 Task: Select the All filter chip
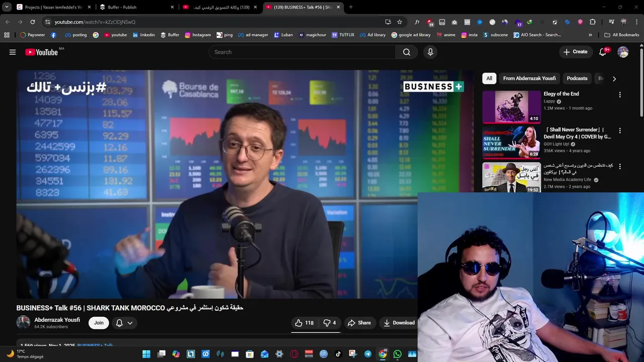[489, 78]
